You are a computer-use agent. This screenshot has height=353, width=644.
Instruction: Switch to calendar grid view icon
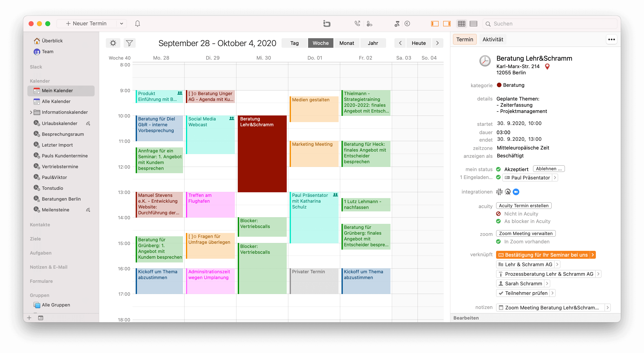tap(461, 23)
